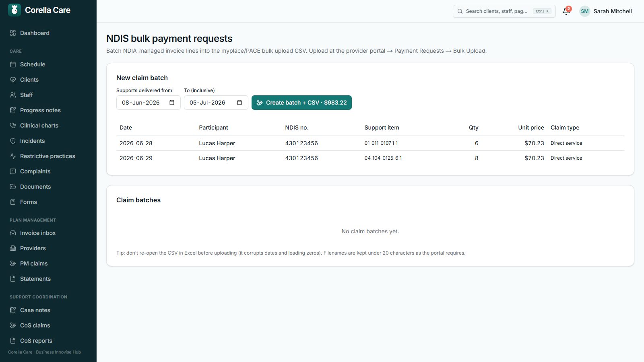The width and height of the screenshot is (644, 362).
Task: Click the Documents folder icon
Action: (13, 187)
